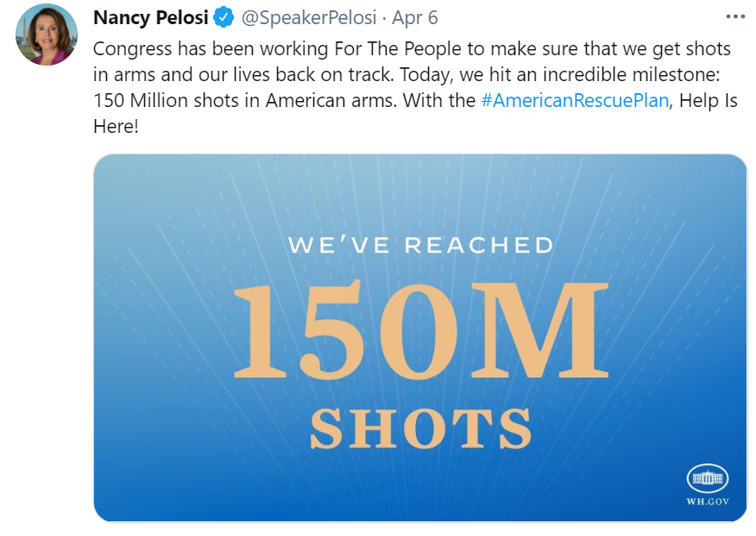The width and height of the screenshot is (756, 536).
Task: Open the #AmericanRescuePlan hashtag
Action: (574, 100)
